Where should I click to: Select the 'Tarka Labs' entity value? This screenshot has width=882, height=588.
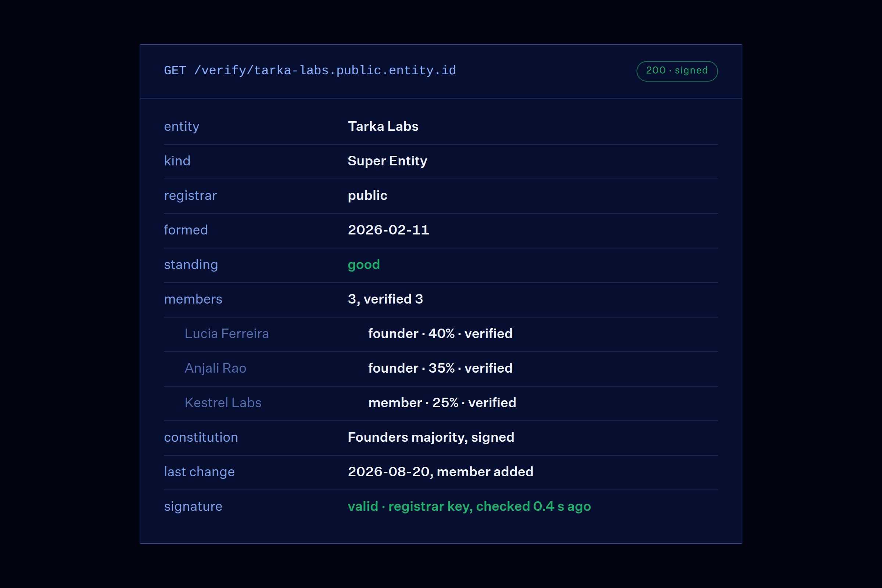(x=383, y=126)
